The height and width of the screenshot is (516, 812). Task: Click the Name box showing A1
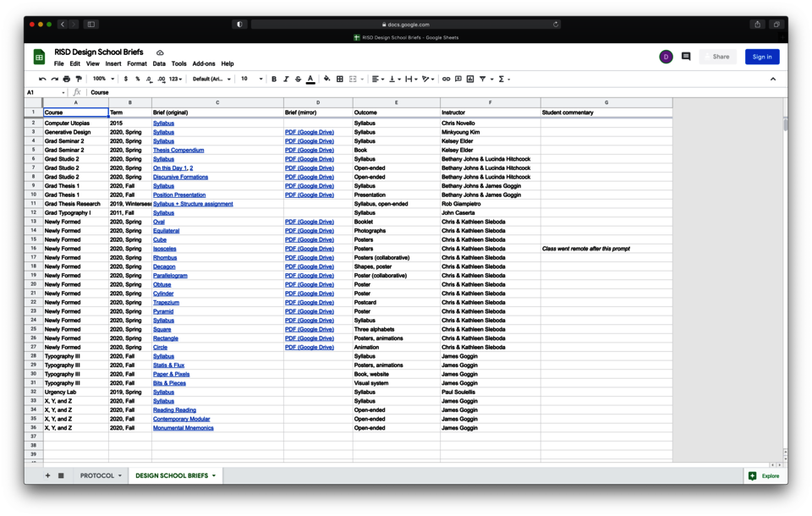pyautogui.click(x=46, y=92)
